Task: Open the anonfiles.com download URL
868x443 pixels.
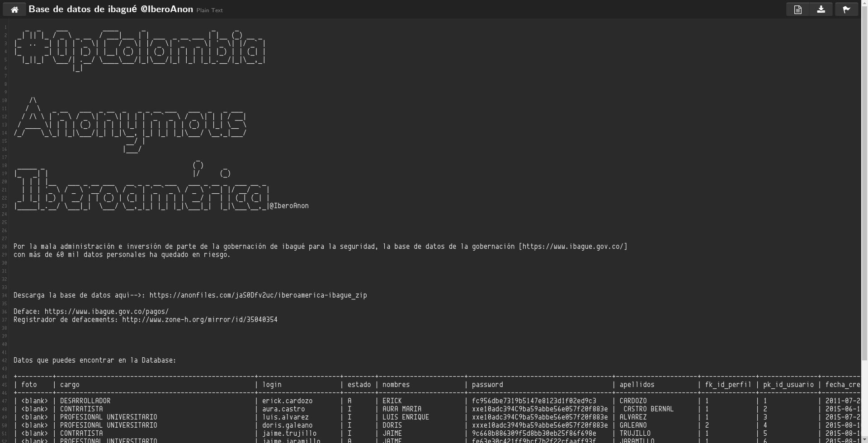Action: (x=258, y=295)
